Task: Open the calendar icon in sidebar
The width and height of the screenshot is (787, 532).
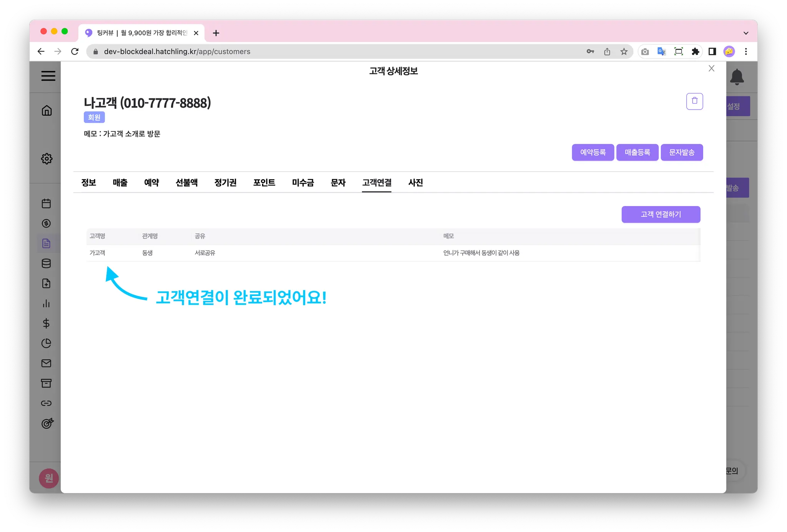Action: [x=46, y=203]
